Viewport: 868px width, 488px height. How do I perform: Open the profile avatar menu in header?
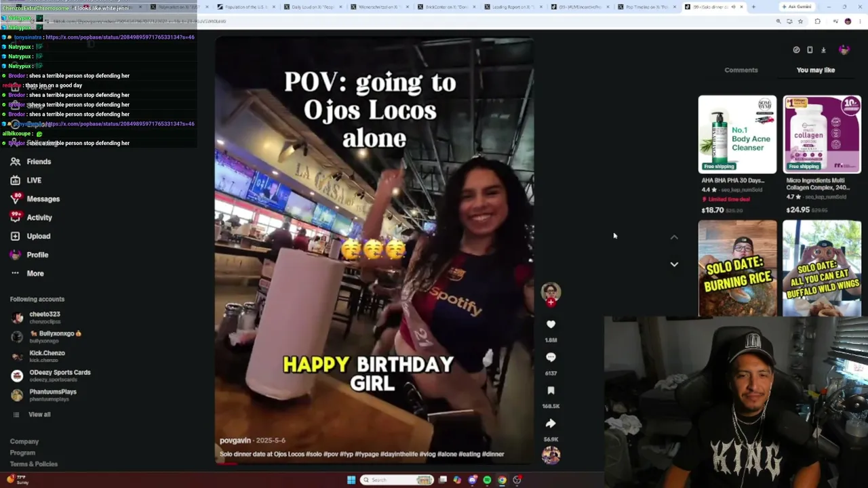[844, 49]
